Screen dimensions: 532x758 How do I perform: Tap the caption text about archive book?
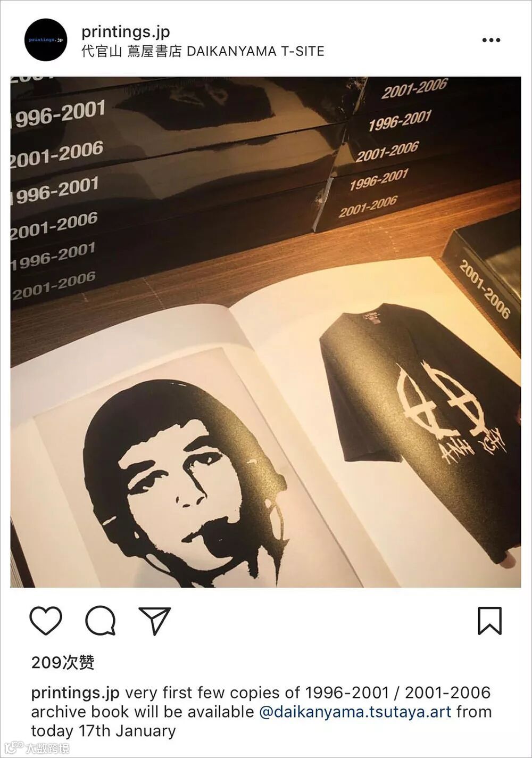pyautogui.click(x=261, y=712)
